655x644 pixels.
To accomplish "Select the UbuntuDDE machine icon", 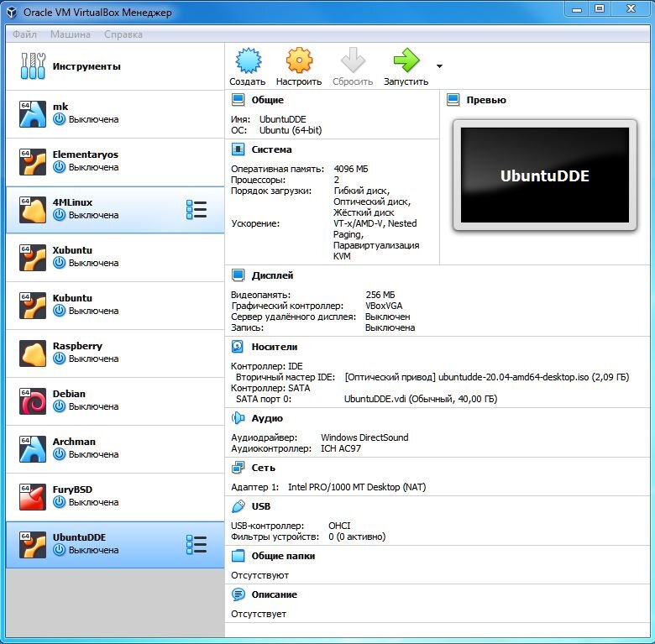I will [x=33, y=545].
